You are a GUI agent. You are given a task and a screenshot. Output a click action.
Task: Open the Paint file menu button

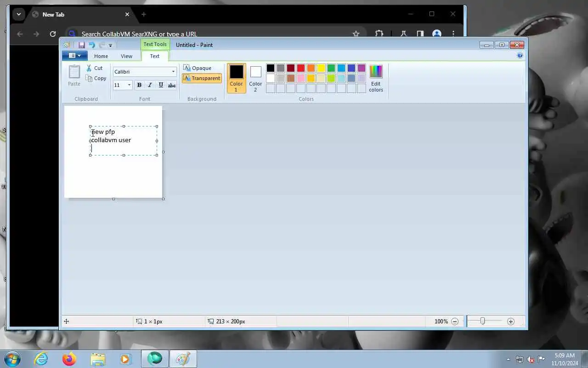pos(74,56)
